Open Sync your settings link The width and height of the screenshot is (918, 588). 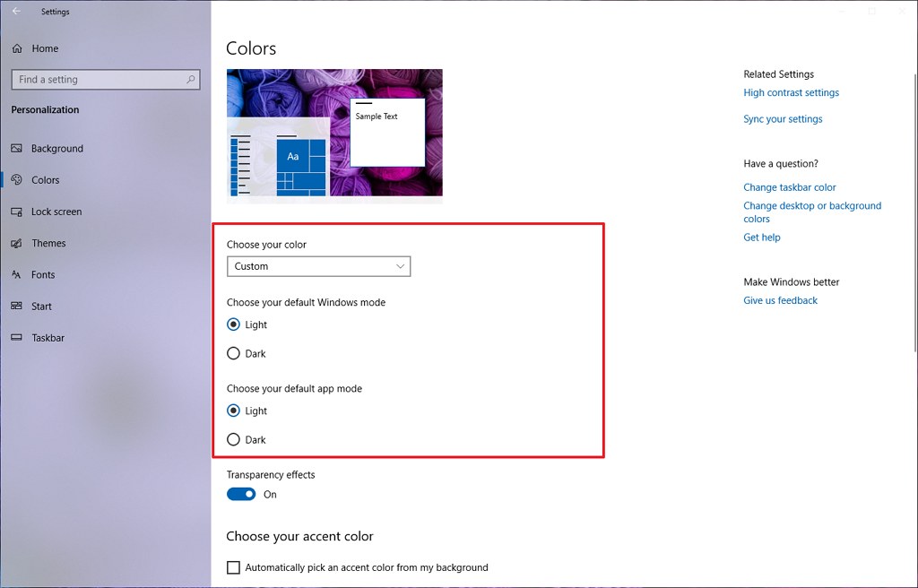pos(783,119)
